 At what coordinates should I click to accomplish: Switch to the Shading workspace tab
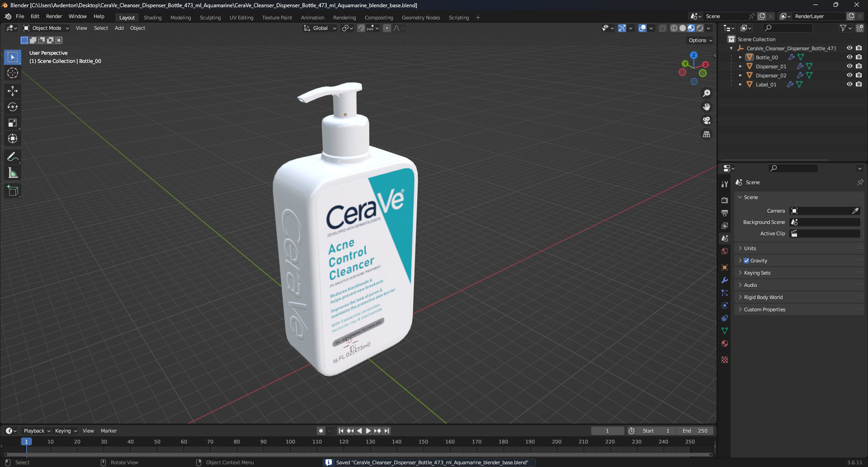pyautogui.click(x=152, y=18)
